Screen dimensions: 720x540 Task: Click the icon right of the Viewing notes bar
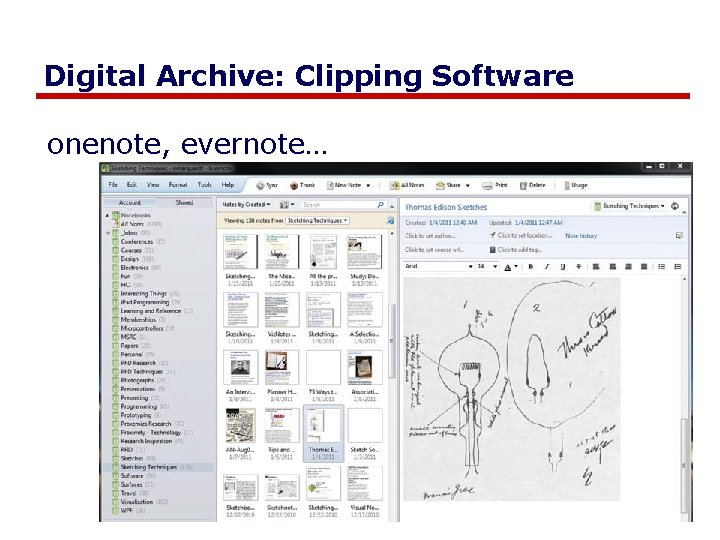391,221
